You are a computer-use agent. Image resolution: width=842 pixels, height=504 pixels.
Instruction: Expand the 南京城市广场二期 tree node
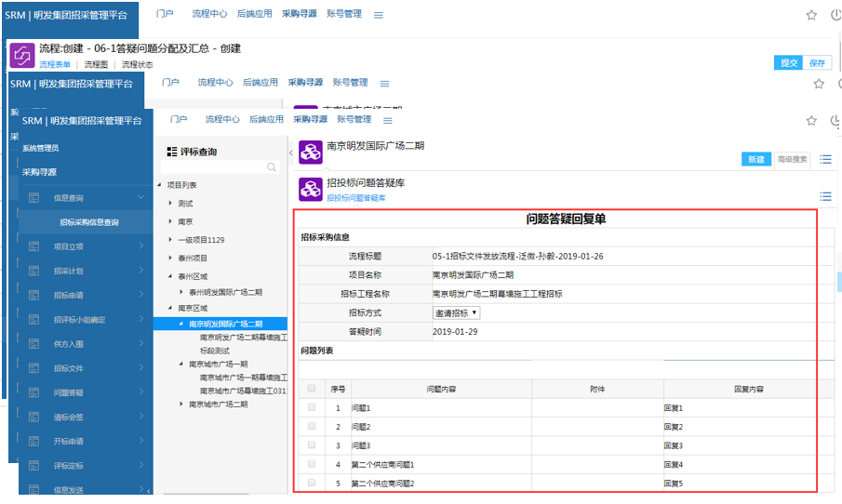click(181, 405)
